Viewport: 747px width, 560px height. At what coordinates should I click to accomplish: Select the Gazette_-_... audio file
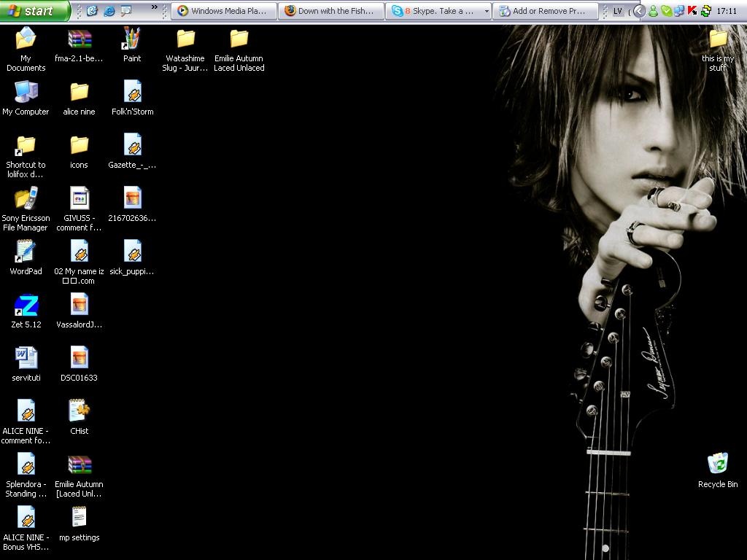(x=133, y=152)
